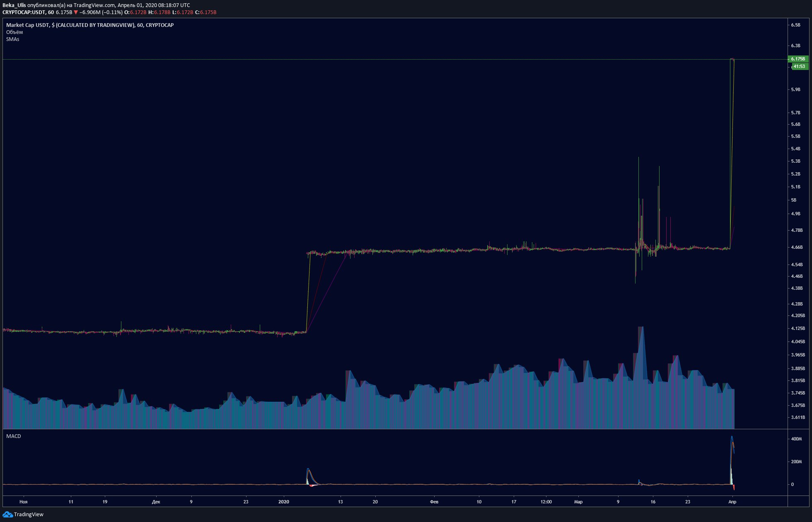Viewport: 812px width, 522px height.
Task: Click the 5.7B price axis label
Action: click(x=795, y=113)
